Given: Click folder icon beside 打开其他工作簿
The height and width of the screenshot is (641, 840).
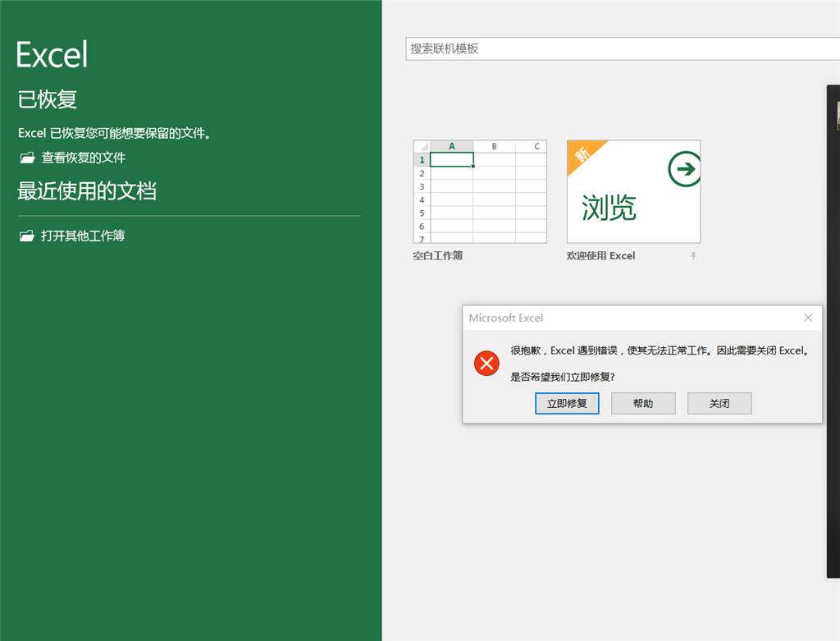Looking at the screenshot, I should (27, 236).
